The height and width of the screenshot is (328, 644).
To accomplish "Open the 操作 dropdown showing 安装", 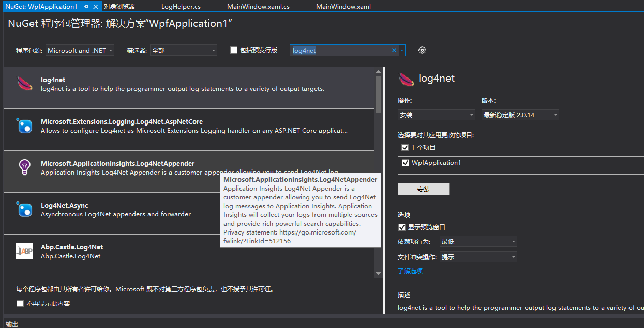I will (x=437, y=115).
